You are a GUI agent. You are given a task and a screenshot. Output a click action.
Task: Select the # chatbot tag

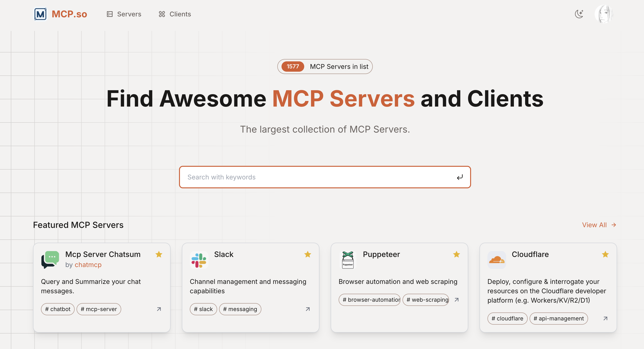click(58, 309)
